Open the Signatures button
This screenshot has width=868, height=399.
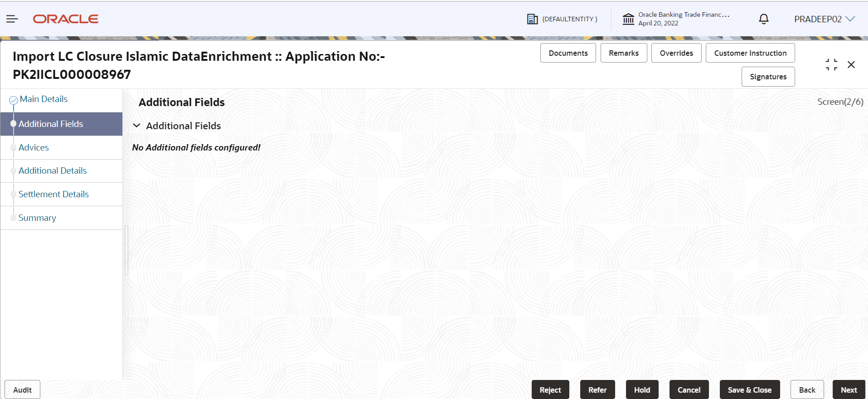(x=768, y=77)
